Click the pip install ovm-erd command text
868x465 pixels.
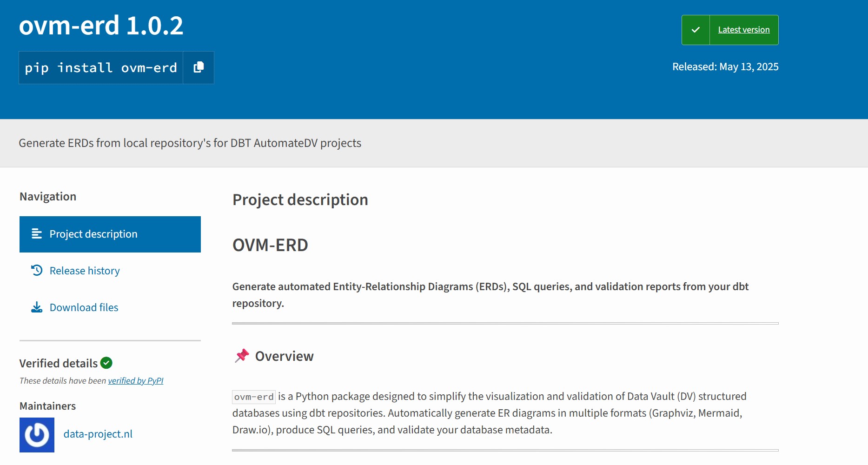point(101,68)
